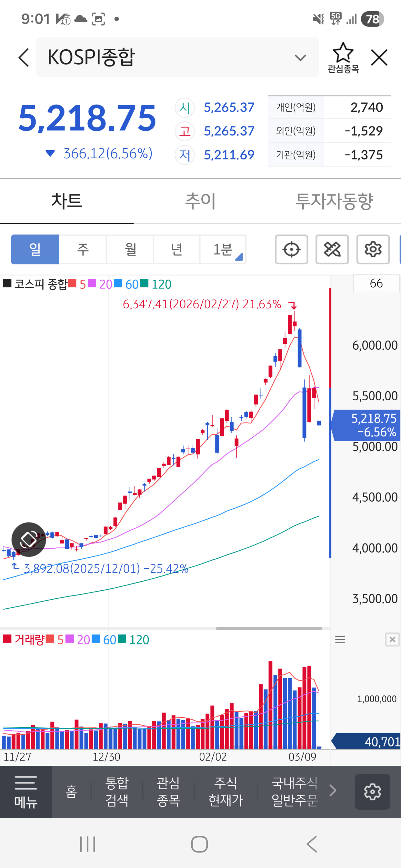Open the 투자자동향 tab
This screenshot has height=868, width=401.
point(334,201)
